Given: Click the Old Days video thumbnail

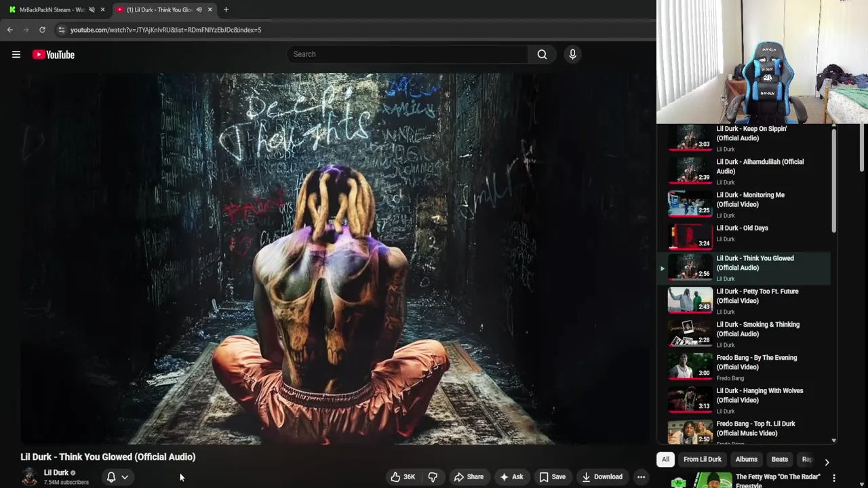Looking at the screenshot, I should [690, 236].
